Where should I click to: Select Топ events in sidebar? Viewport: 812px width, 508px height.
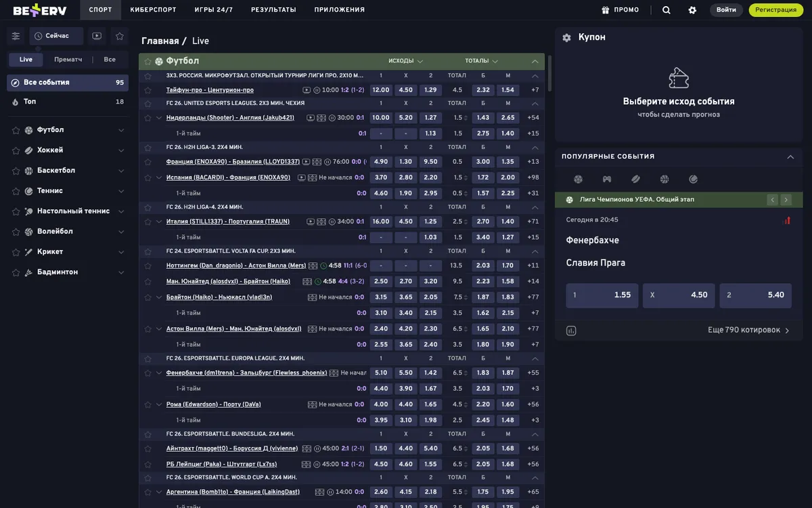coord(68,102)
